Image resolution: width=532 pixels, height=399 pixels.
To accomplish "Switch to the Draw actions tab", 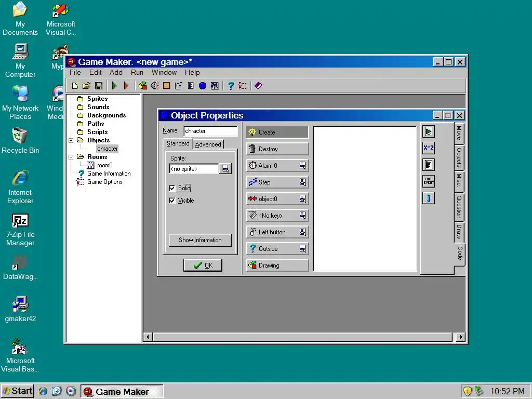I will coord(459,232).
